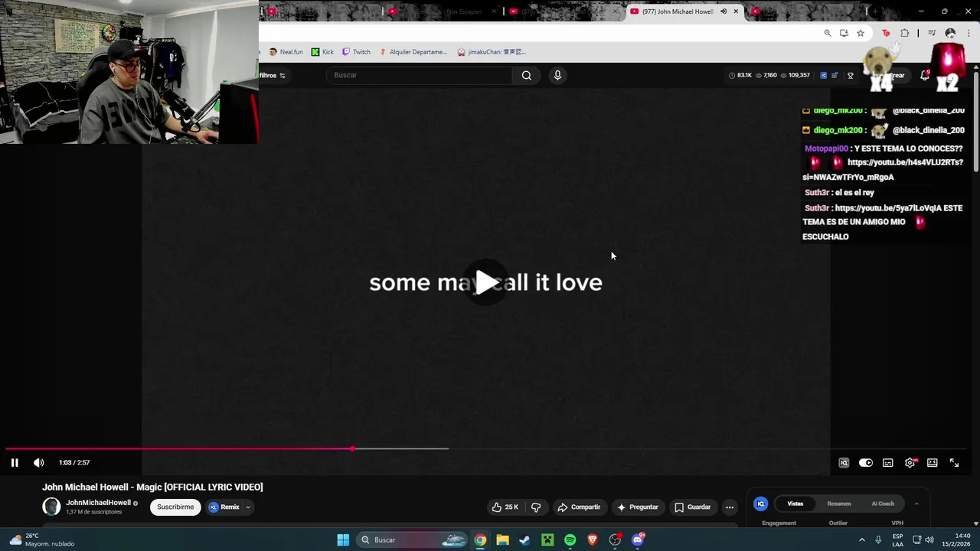Open JohnMichaelHowell channel avatar
This screenshot has height=551, width=980.
click(51, 507)
